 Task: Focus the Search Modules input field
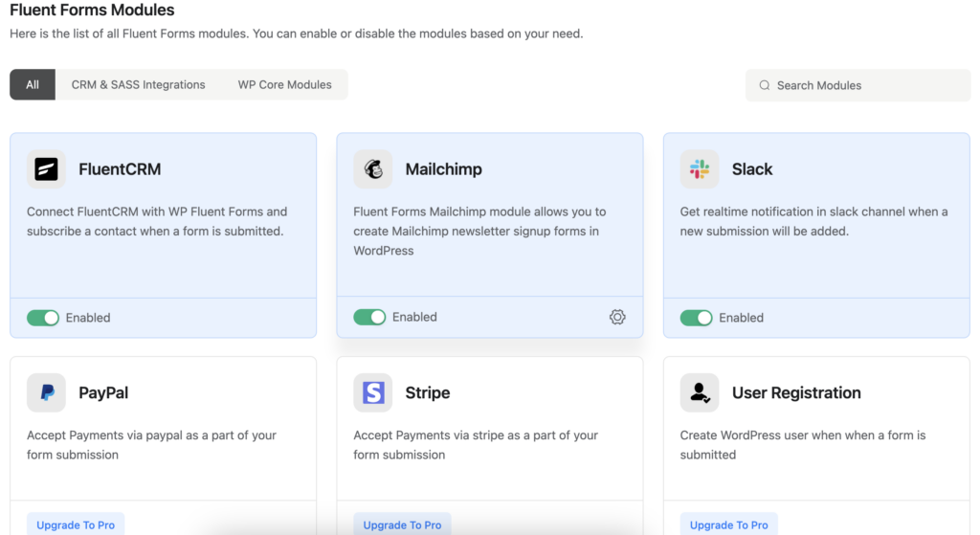[x=857, y=85]
